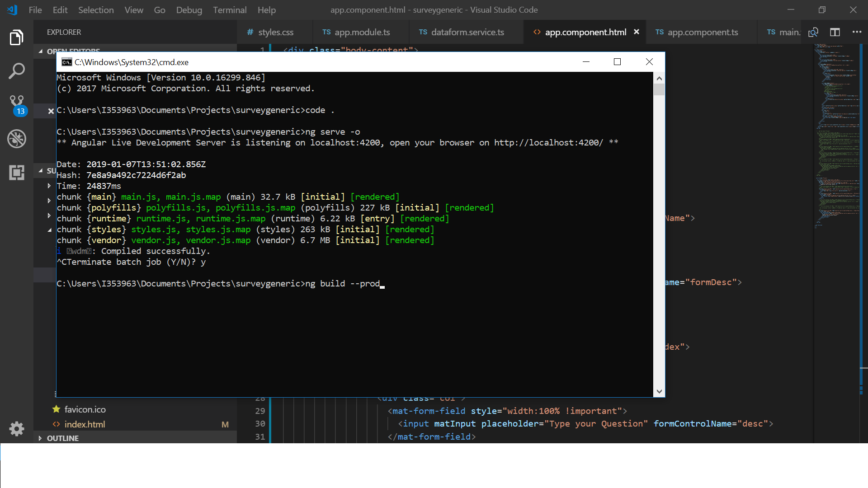Open the Search view icon

[17, 71]
